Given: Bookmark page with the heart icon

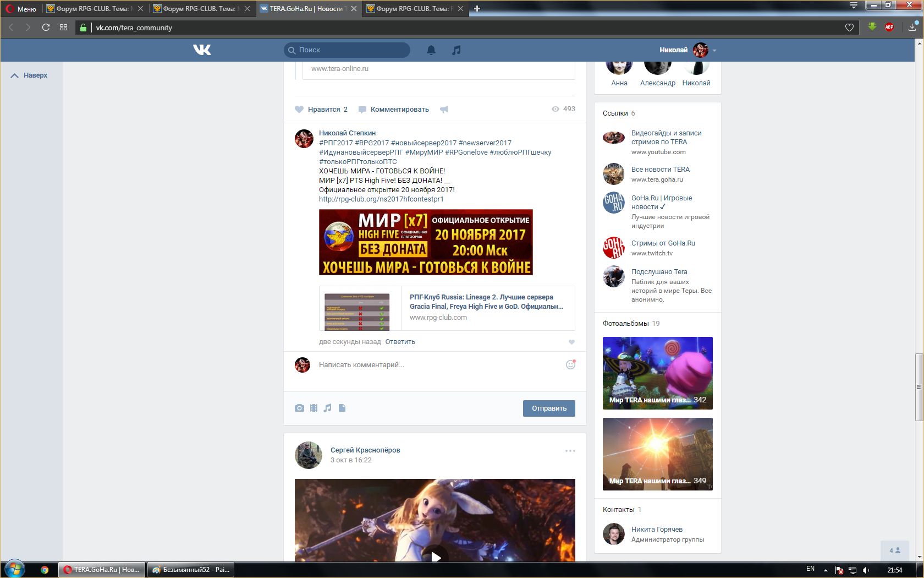Looking at the screenshot, I should [849, 28].
